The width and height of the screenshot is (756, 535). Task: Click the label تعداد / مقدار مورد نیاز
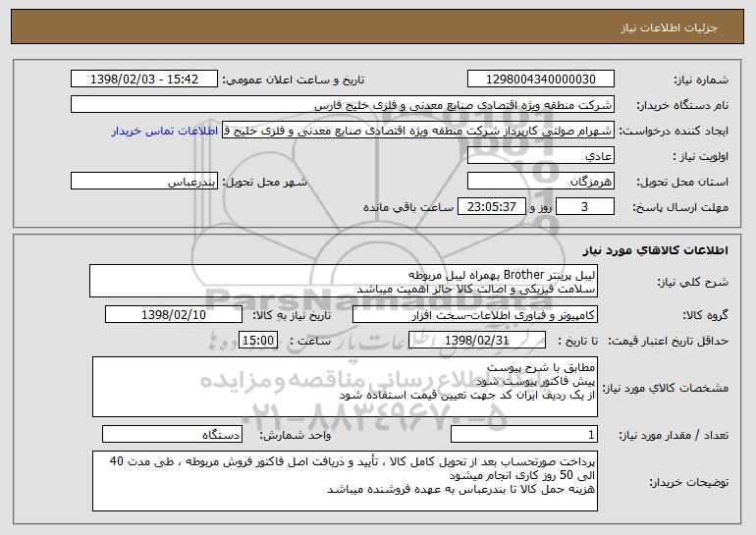[x=674, y=435]
